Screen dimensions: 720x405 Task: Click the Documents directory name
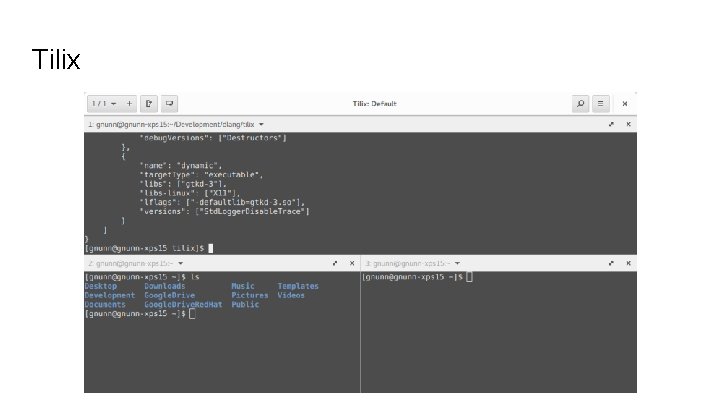coord(105,304)
